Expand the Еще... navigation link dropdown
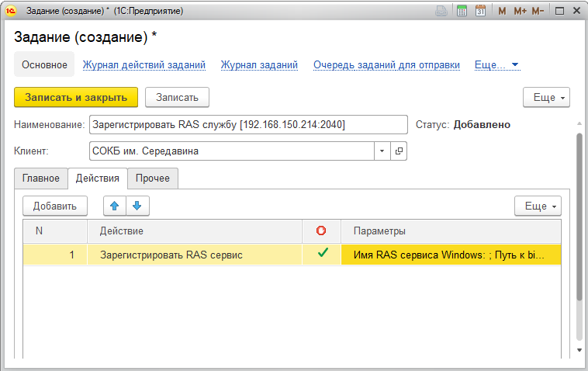Screen dimensions: 588x371 click(497, 65)
